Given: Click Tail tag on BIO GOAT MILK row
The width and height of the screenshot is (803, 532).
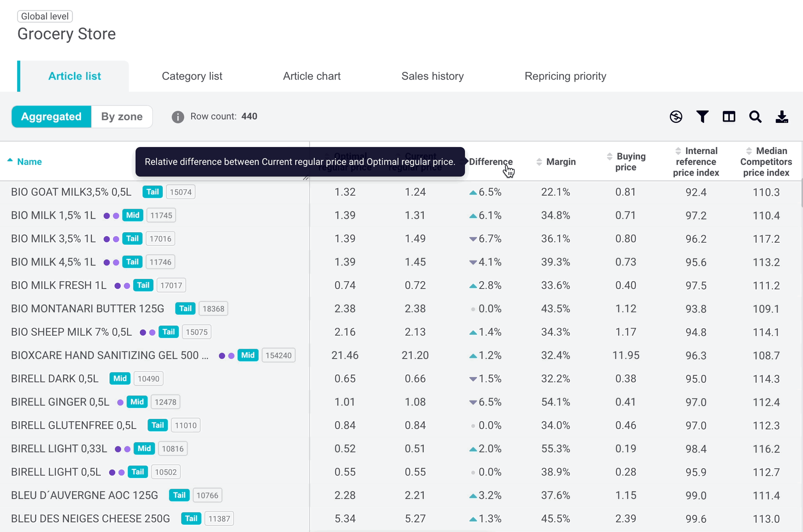Looking at the screenshot, I should [x=152, y=192].
